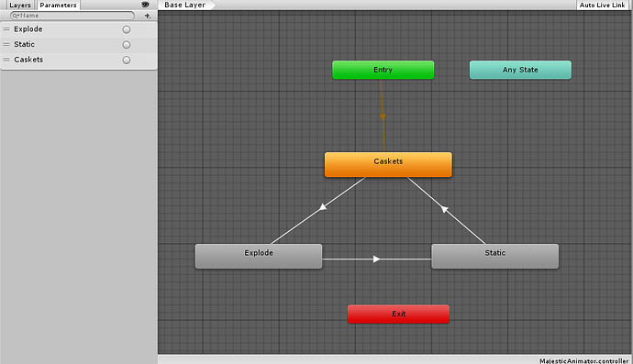Select the orange Caskets state node
This screenshot has height=364, width=633.
[x=388, y=164]
